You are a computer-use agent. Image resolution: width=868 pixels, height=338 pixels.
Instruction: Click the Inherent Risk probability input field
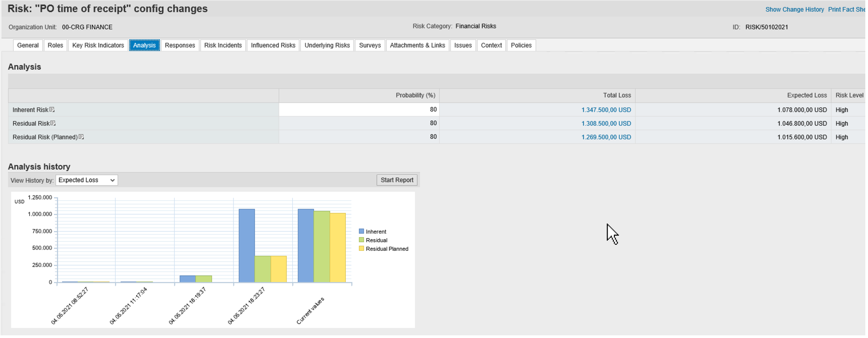[359, 110]
